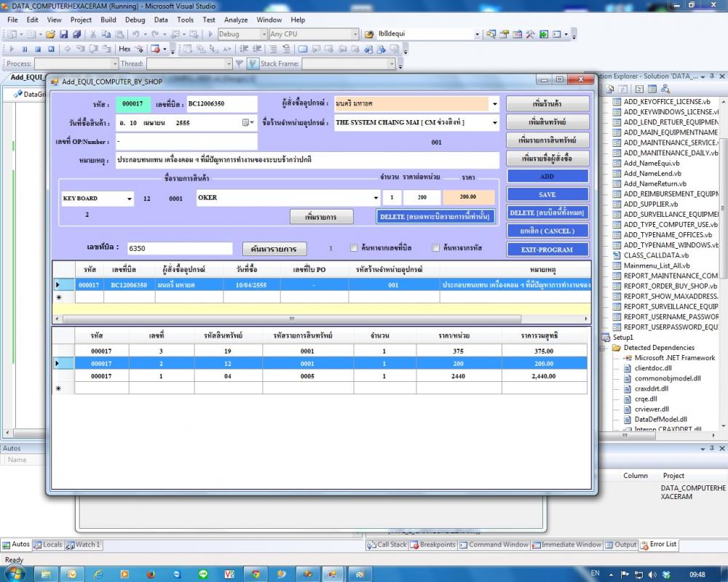Open the purchase date calendar dropdown

pyautogui.click(x=248, y=122)
